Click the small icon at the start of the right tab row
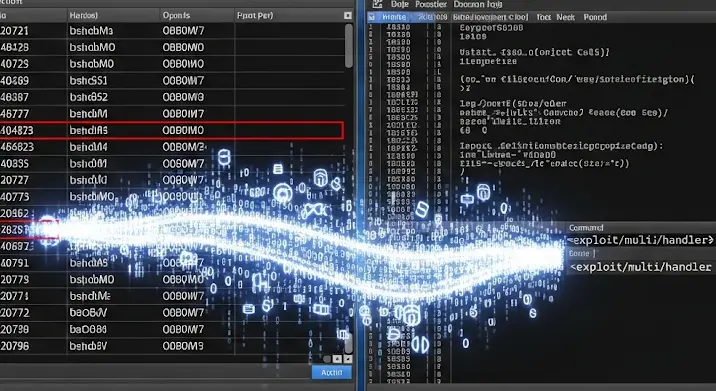This screenshot has height=391, width=716. click(x=372, y=17)
